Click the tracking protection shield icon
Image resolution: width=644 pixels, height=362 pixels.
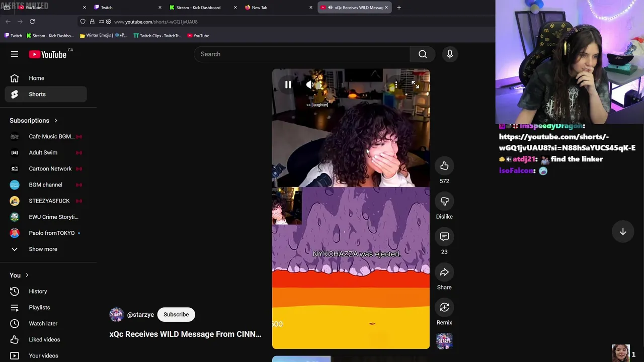[83, 22]
